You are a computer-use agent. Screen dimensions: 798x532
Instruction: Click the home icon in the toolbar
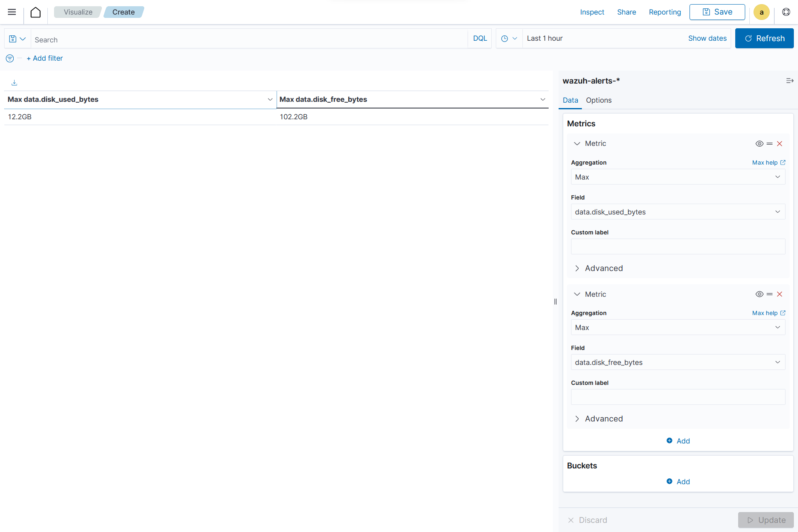(35, 12)
